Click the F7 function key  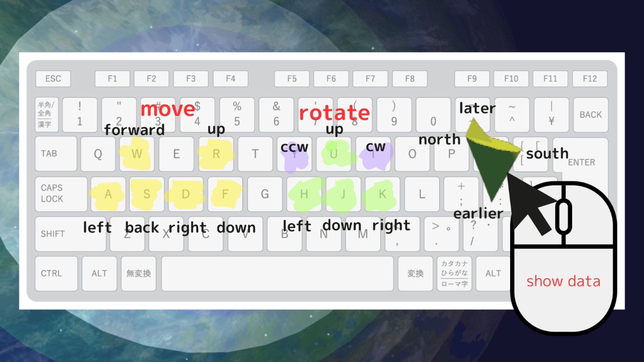pyautogui.click(x=370, y=79)
